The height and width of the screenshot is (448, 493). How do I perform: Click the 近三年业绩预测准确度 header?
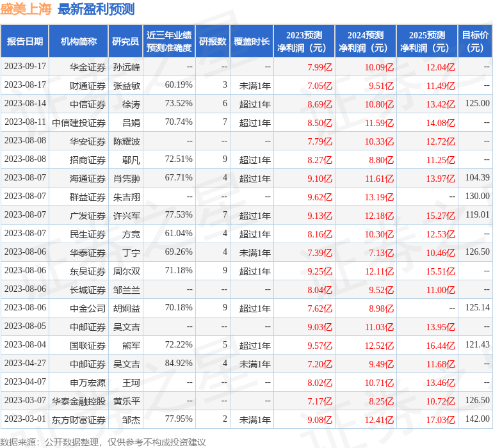[169, 41]
